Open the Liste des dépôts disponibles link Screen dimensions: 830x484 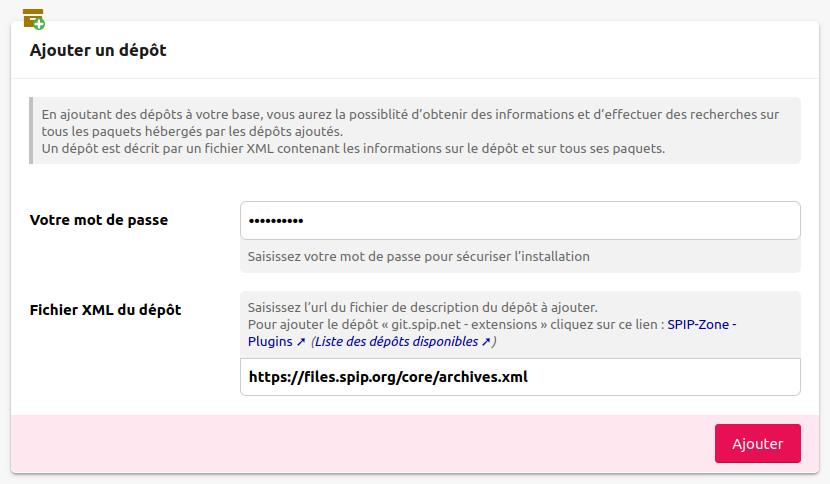396,342
